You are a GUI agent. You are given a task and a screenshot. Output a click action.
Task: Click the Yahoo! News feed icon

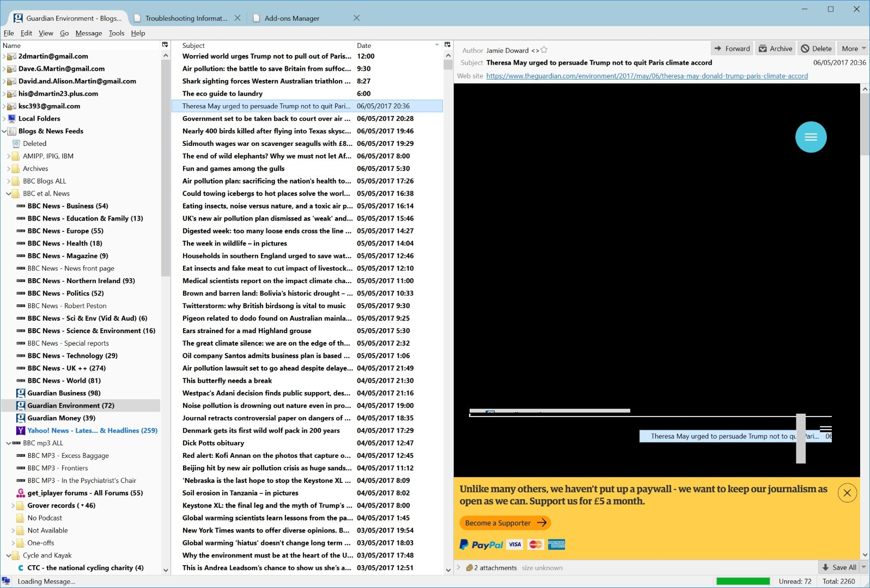pos(21,431)
